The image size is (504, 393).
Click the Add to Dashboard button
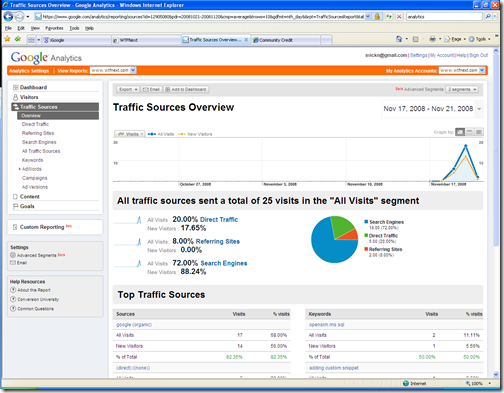tap(186, 89)
